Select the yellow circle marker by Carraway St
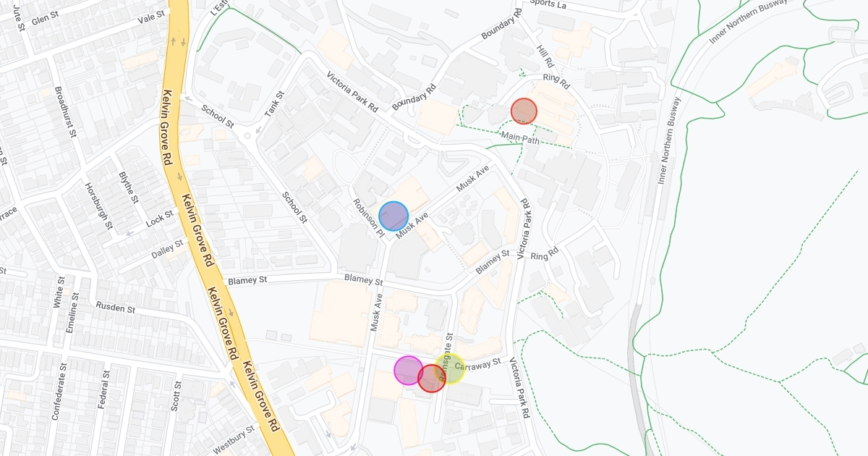This screenshot has width=868, height=456. (x=449, y=368)
